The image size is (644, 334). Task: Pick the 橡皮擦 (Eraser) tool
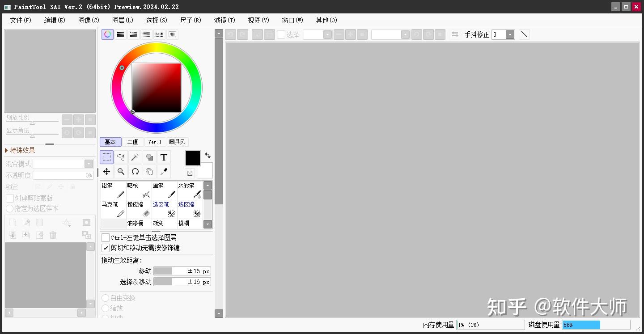139,208
